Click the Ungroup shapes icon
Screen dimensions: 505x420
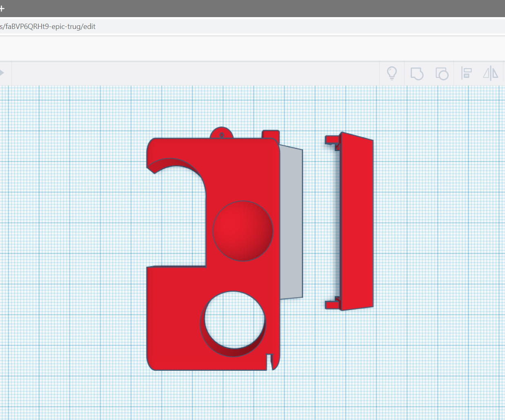(x=442, y=73)
